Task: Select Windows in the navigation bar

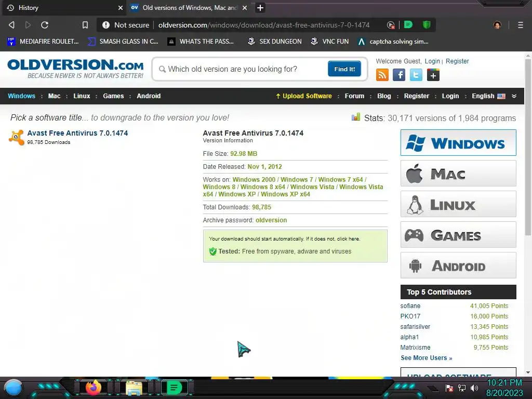Action: tap(21, 96)
